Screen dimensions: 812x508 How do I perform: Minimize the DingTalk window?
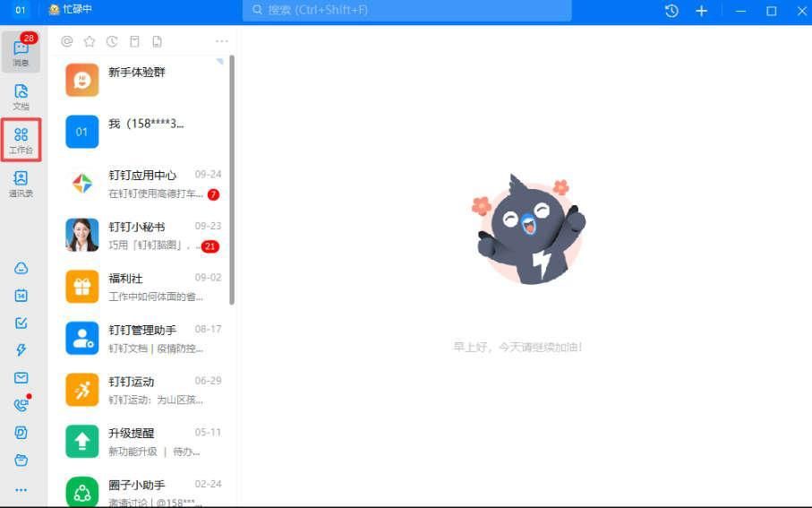click(x=740, y=11)
